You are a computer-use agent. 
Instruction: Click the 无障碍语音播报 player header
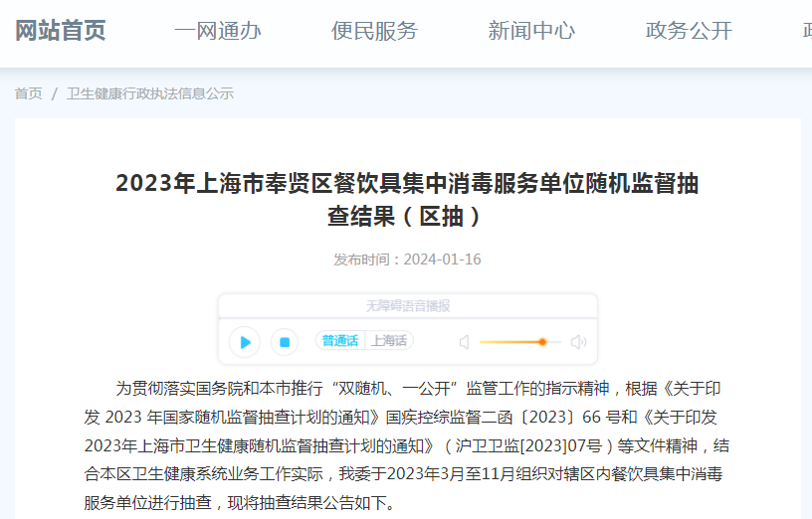pos(407,306)
